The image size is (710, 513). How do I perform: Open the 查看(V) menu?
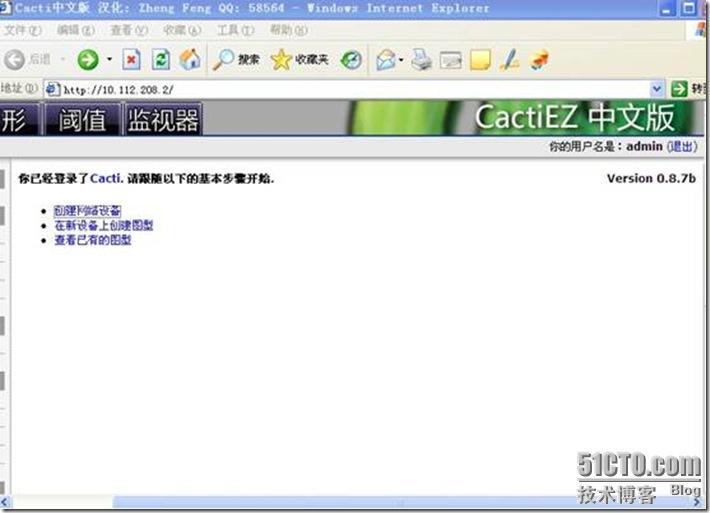point(129,30)
